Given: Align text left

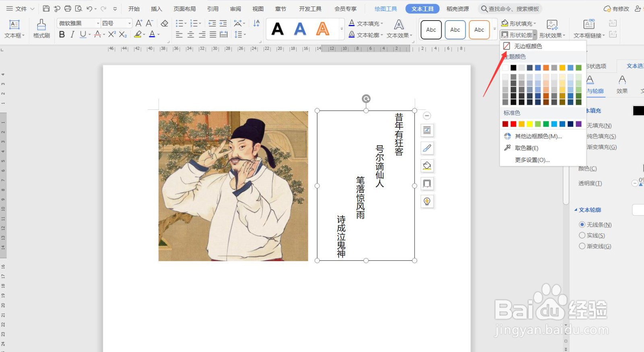Looking at the screenshot, I should pyautogui.click(x=180, y=35).
